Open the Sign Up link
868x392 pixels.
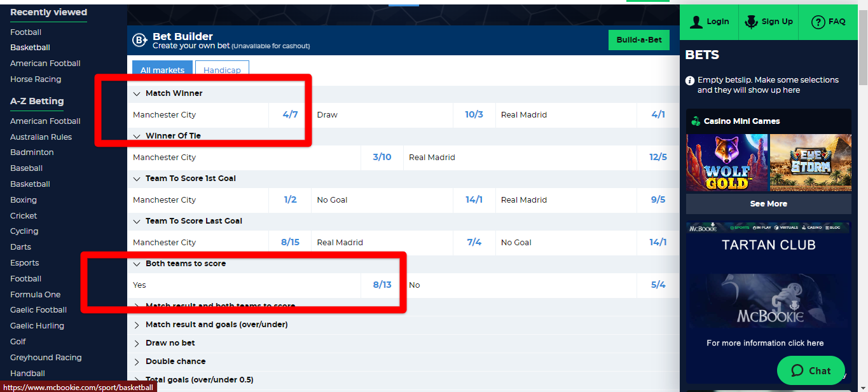click(769, 22)
